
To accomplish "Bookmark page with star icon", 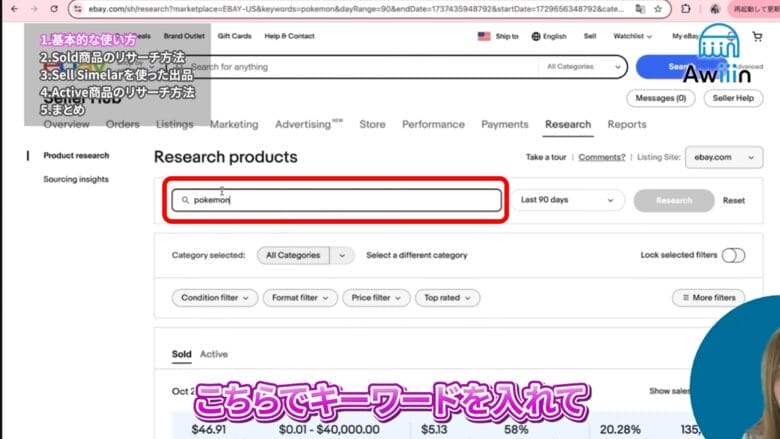I will [658, 9].
